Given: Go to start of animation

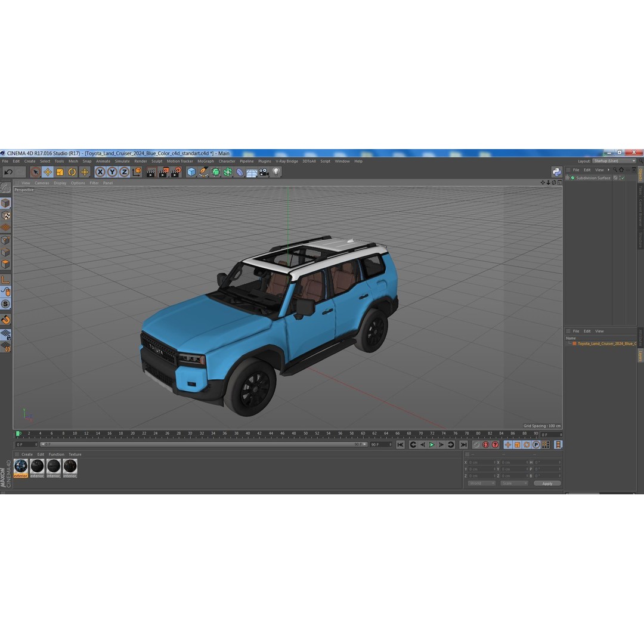Looking at the screenshot, I should click(401, 445).
